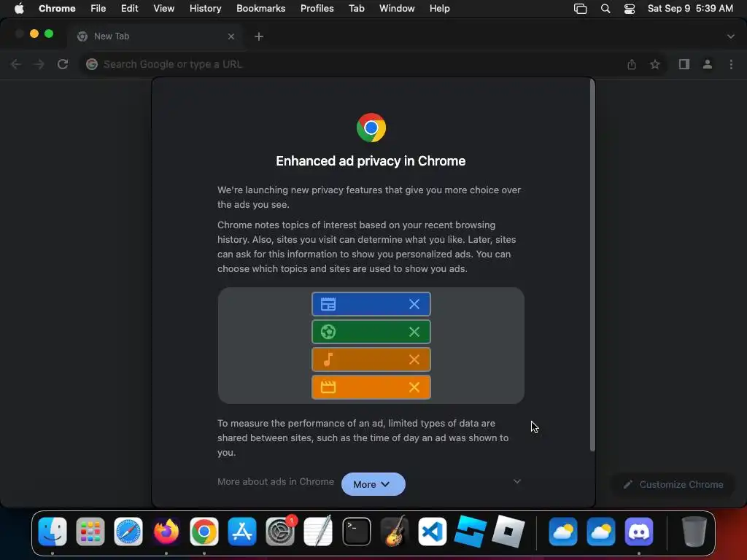The image size is (747, 560).
Task: Open Discord from the Dock
Action: click(x=639, y=532)
